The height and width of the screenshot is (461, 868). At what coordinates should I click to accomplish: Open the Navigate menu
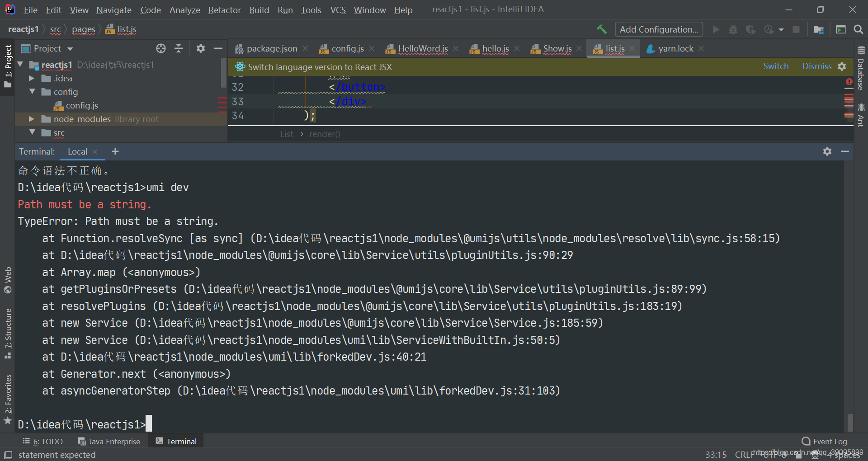114,9
